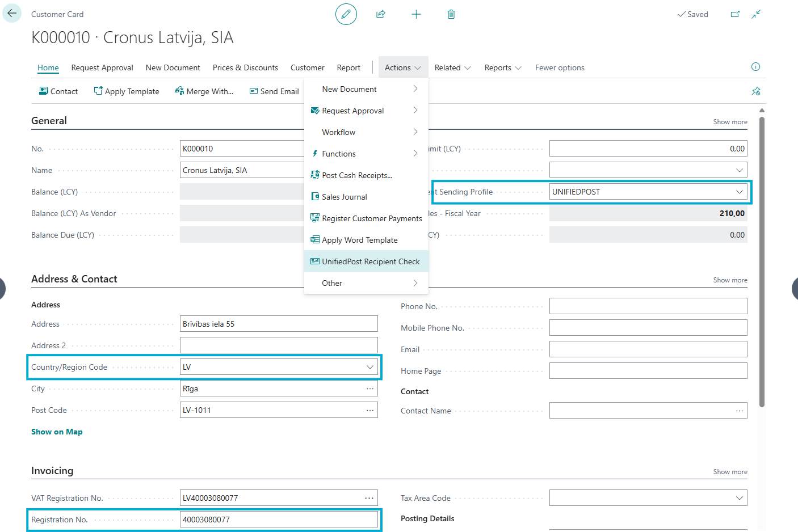Open the card in a new window

point(735,14)
